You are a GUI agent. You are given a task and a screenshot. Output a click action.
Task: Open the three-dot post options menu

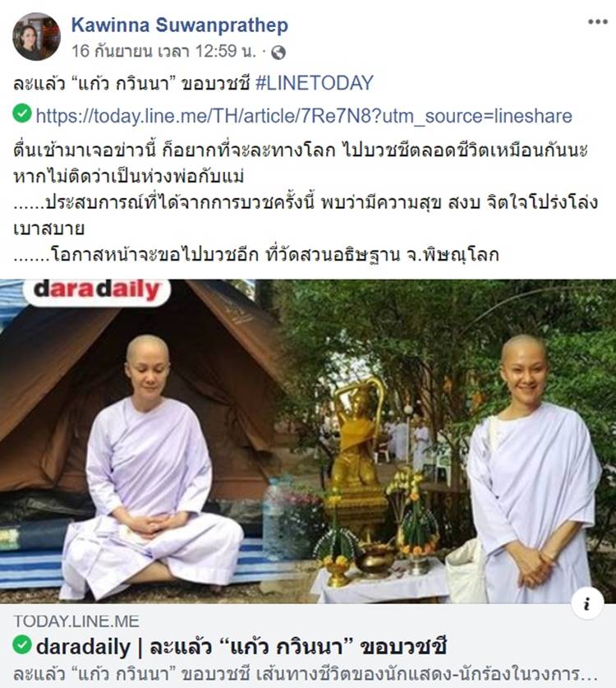point(598,21)
